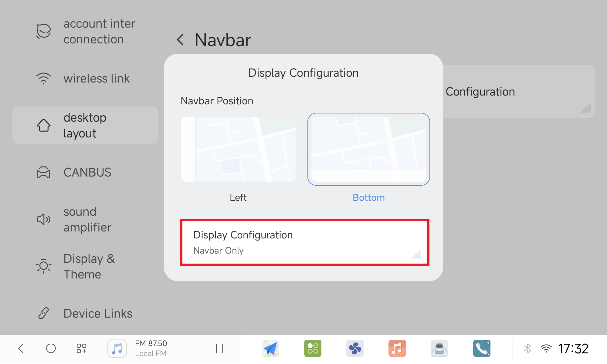Open the green app grid icon
Viewport: 607px width, 364px height.
pyautogui.click(x=313, y=348)
